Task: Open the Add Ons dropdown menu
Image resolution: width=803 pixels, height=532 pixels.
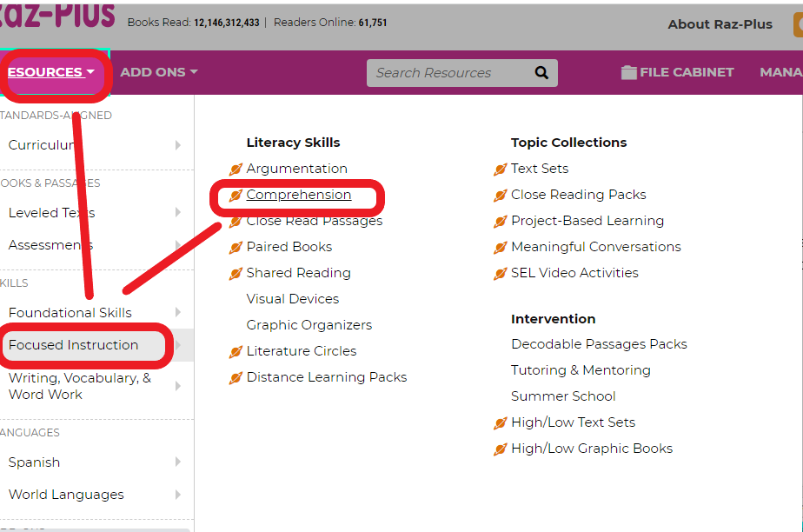Action: coord(158,72)
